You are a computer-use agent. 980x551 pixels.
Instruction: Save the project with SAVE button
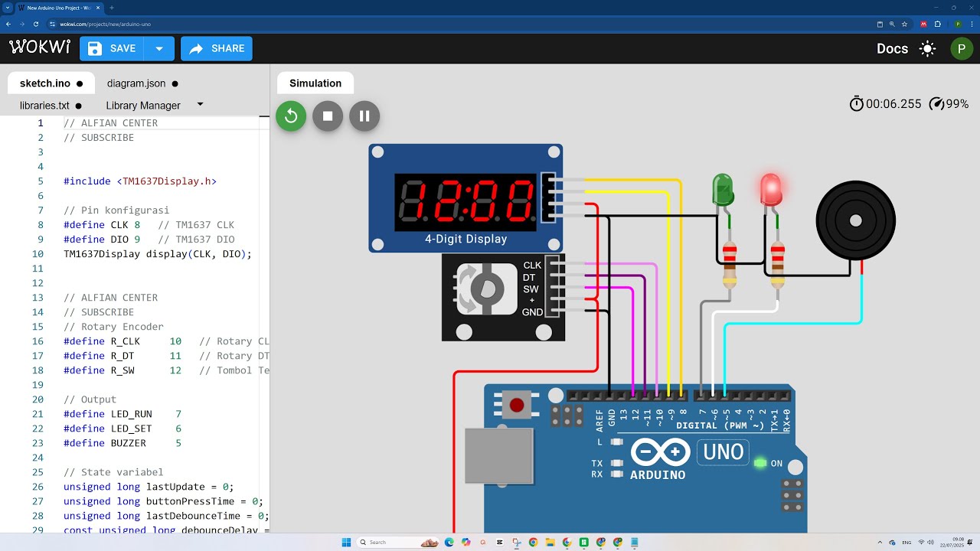click(112, 48)
